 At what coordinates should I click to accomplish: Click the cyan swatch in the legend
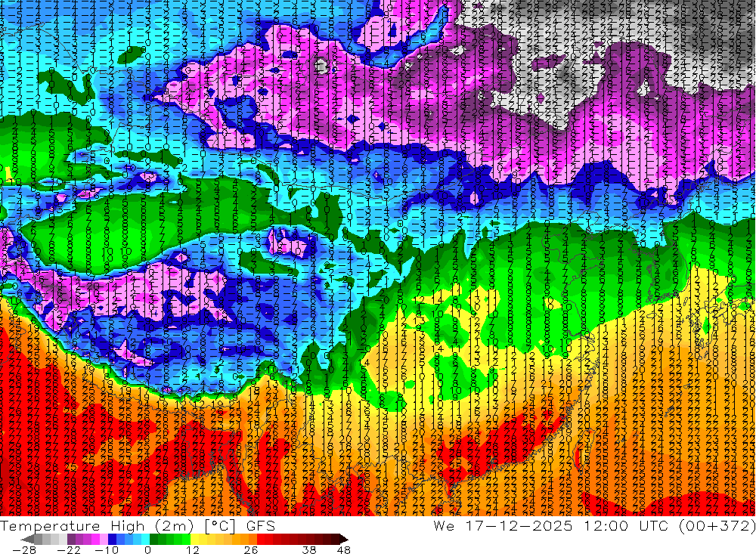click(x=145, y=540)
